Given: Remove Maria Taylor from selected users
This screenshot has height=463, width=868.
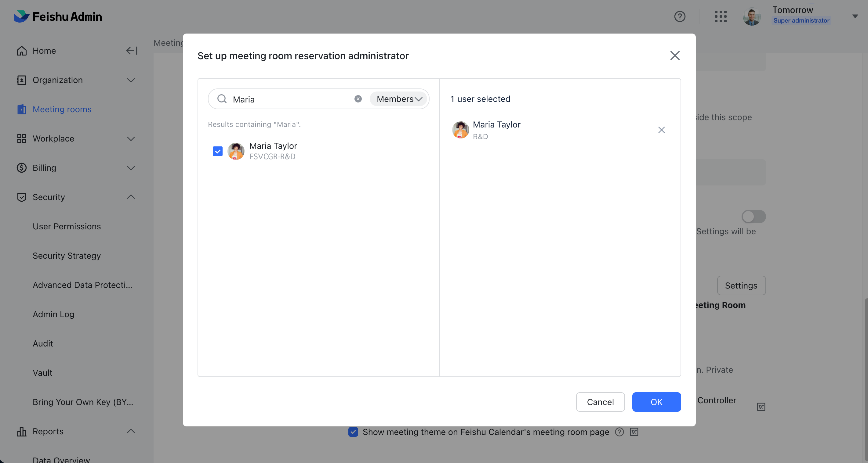Looking at the screenshot, I should point(661,130).
